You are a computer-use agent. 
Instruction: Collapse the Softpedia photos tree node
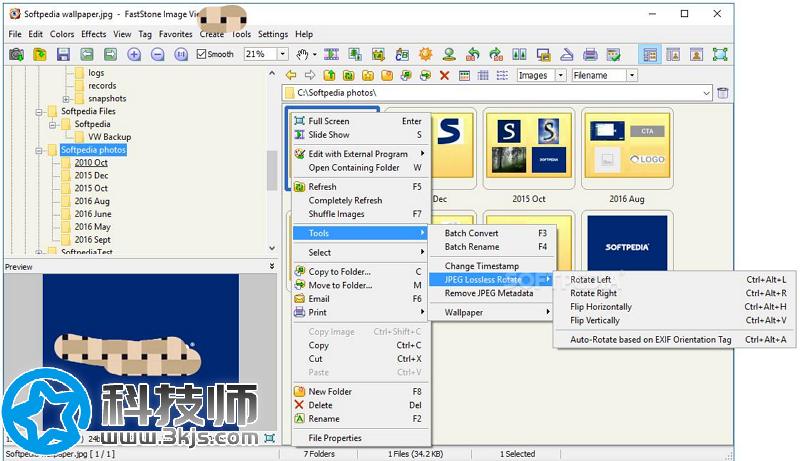click(39, 150)
